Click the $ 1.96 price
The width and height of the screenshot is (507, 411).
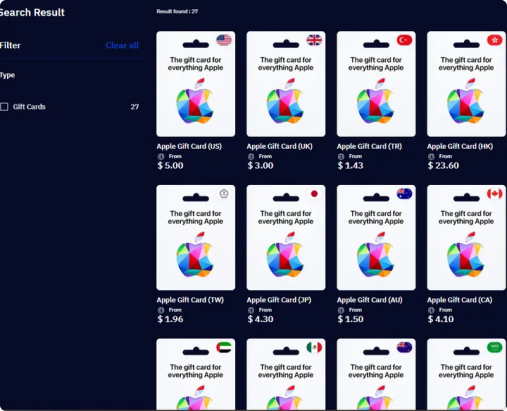170,319
